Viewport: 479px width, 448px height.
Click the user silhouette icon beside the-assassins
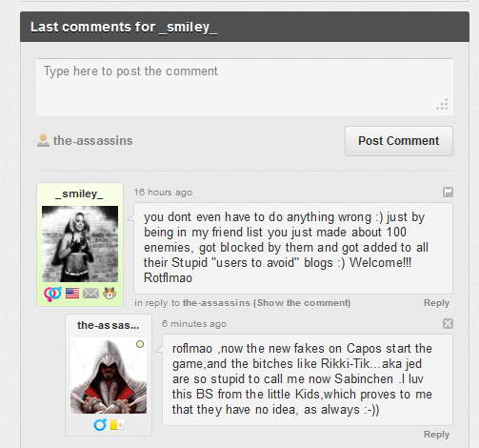(43, 140)
